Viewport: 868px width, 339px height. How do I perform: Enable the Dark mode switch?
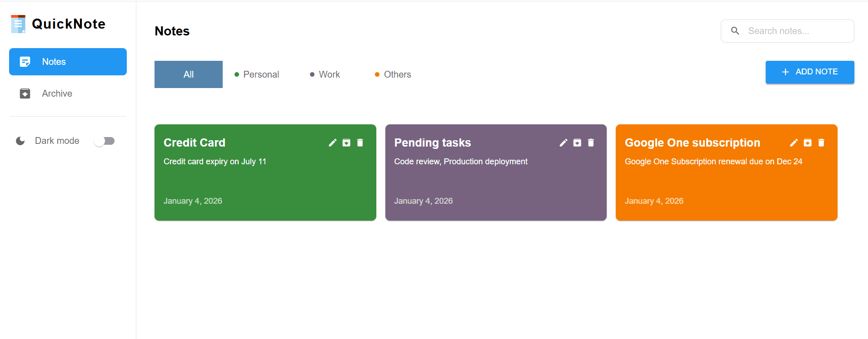point(104,141)
